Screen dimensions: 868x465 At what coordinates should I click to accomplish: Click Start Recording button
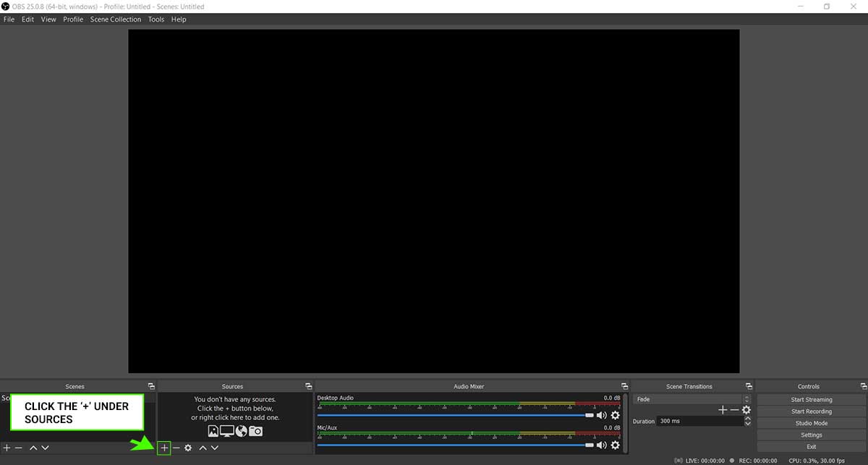coord(812,411)
